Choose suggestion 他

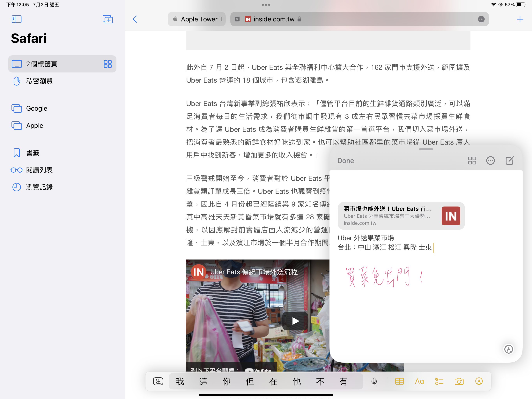pyautogui.click(x=297, y=381)
